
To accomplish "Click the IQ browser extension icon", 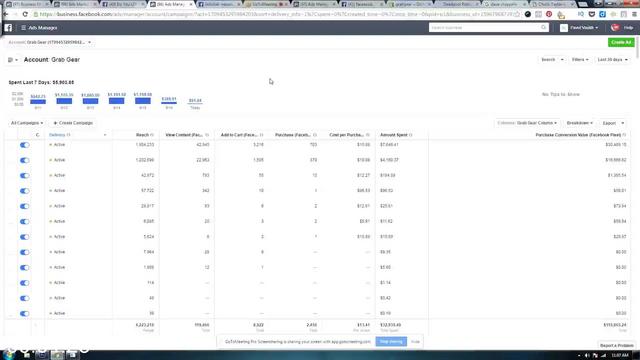I will [580, 14].
